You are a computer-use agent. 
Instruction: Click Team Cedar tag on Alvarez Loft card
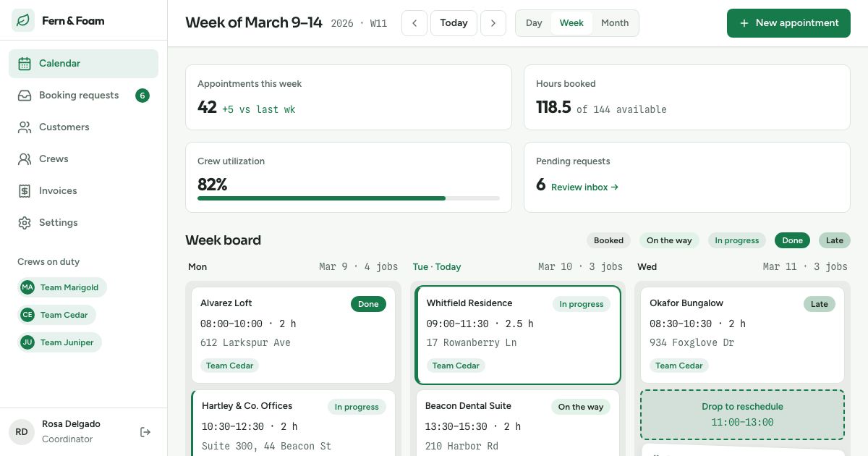(x=229, y=366)
